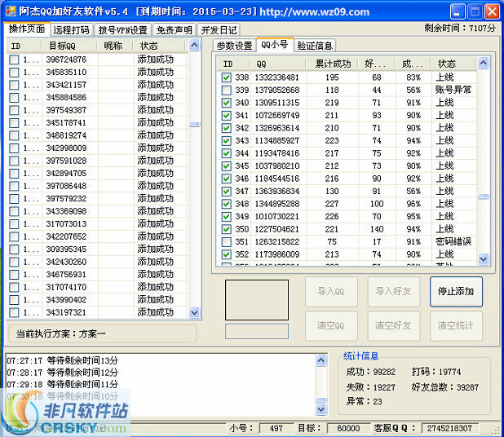Open the 验证信息 tab
504x437 pixels.
315,46
